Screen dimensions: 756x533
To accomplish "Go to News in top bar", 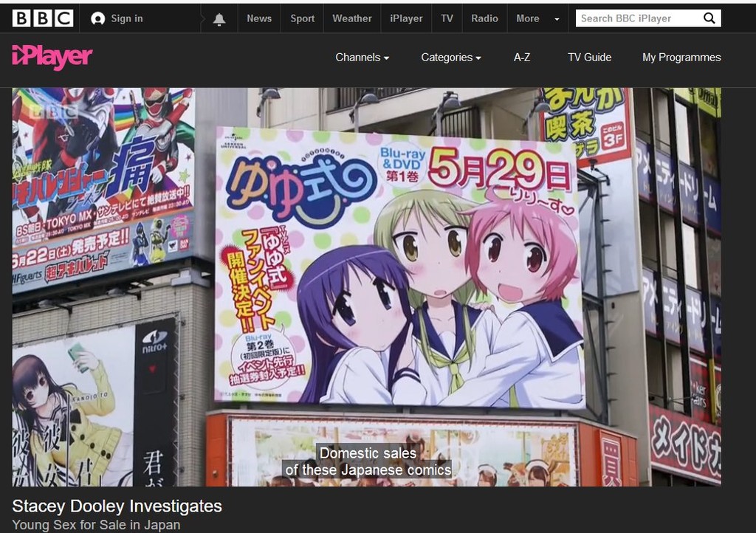I will coord(259,18).
